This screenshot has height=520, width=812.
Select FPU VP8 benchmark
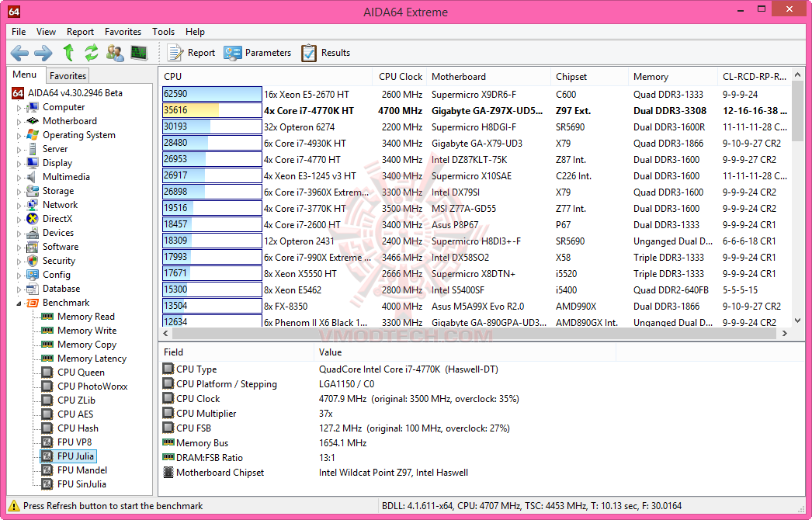(75, 442)
